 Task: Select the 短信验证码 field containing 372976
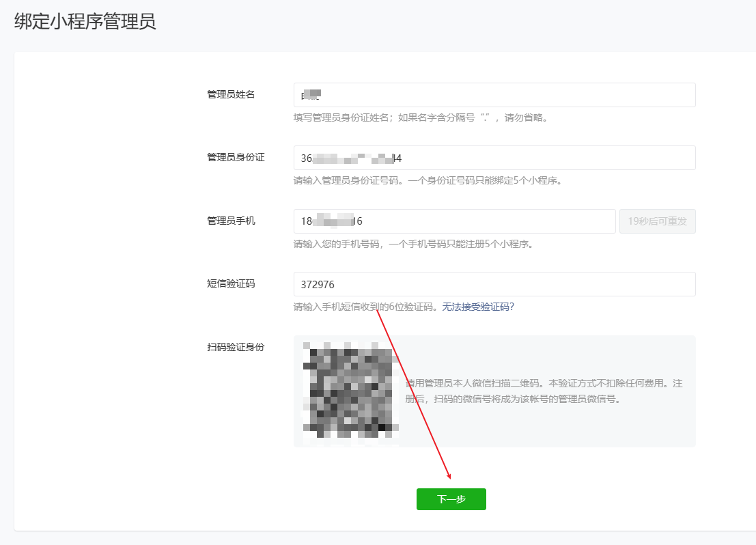[494, 284]
